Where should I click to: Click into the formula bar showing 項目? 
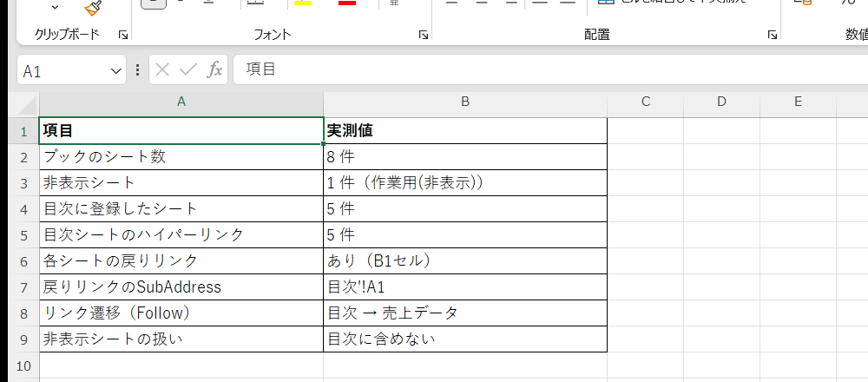[550, 69]
